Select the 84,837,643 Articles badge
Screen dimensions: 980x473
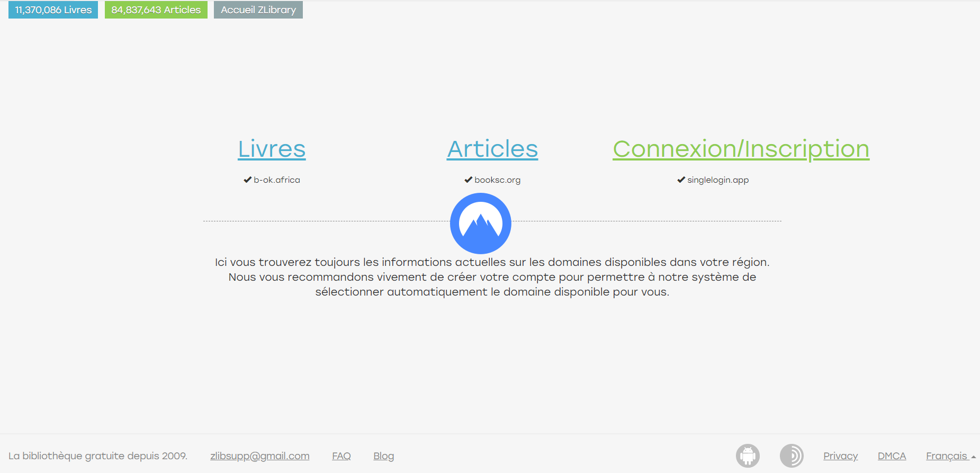(x=156, y=10)
